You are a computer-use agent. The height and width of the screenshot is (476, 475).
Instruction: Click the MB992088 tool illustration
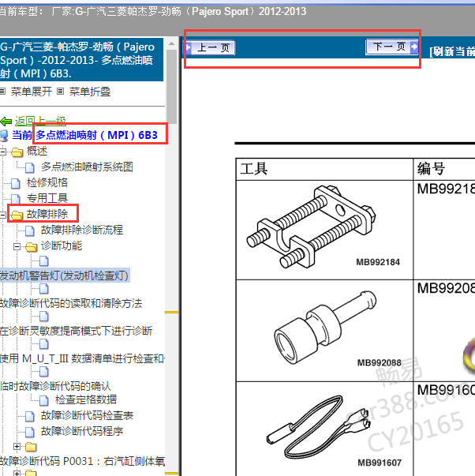pyautogui.click(x=327, y=328)
